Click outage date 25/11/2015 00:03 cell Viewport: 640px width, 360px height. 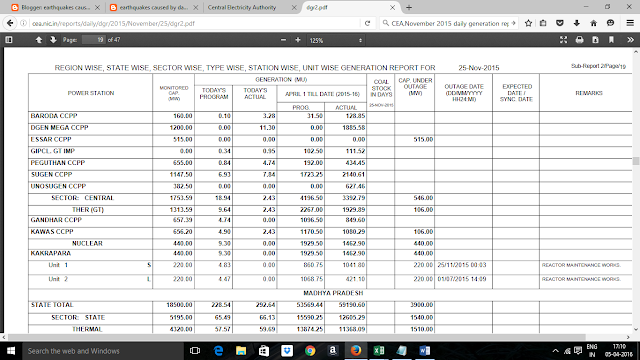[x=462, y=265]
